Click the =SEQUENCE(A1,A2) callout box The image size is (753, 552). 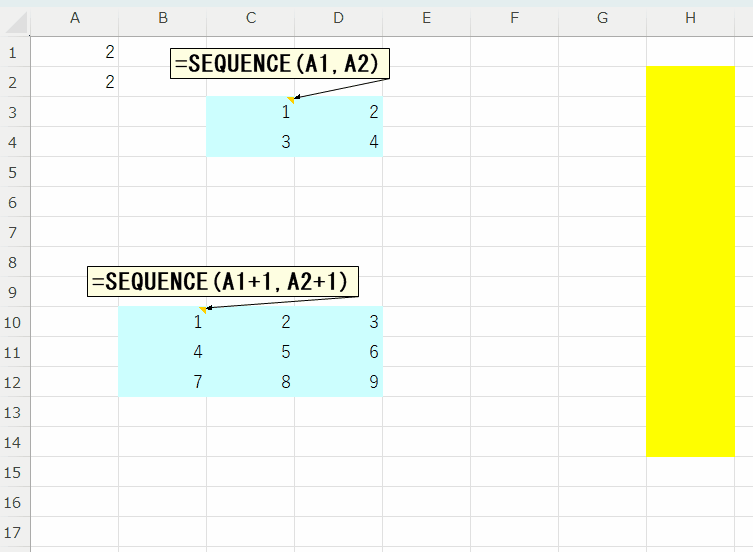point(280,64)
